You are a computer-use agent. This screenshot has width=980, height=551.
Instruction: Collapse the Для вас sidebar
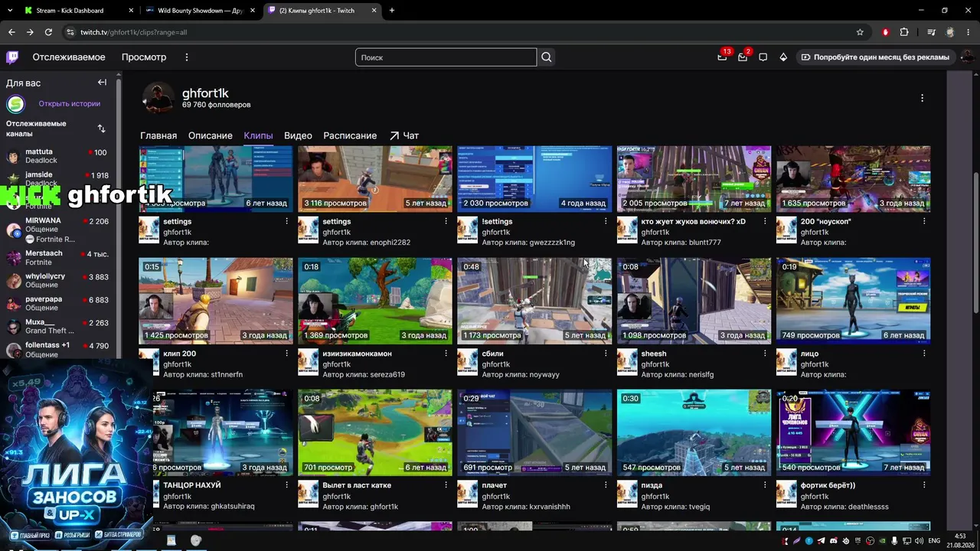coord(102,83)
